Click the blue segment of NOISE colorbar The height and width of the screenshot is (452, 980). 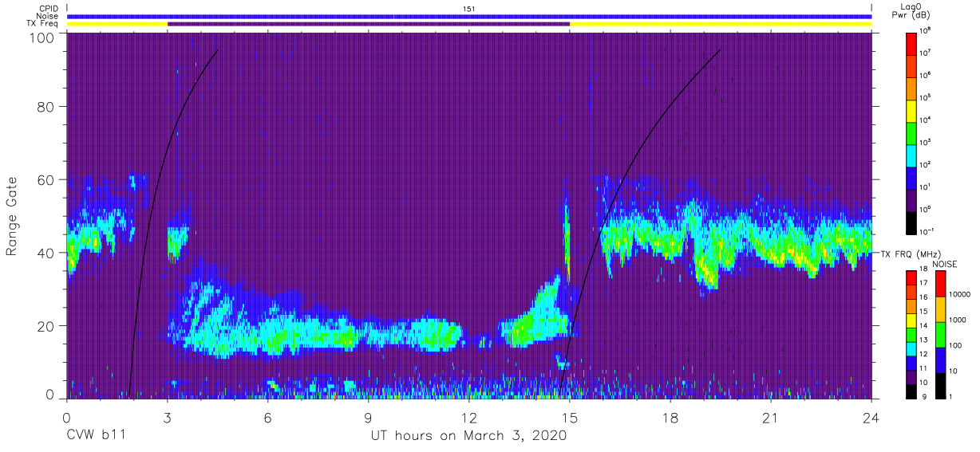coord(940,360)
